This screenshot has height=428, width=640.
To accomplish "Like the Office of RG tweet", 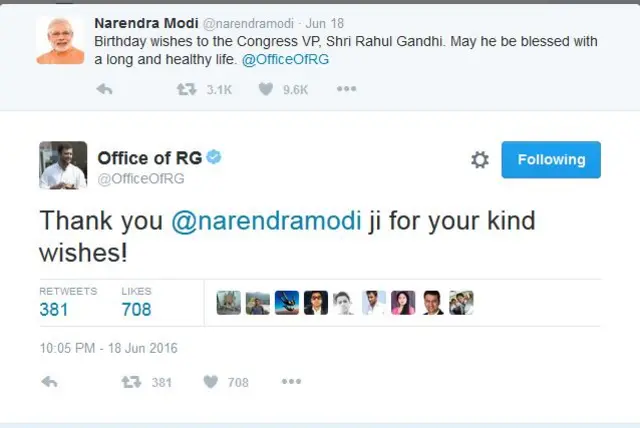I will click(x=210, y=381).
